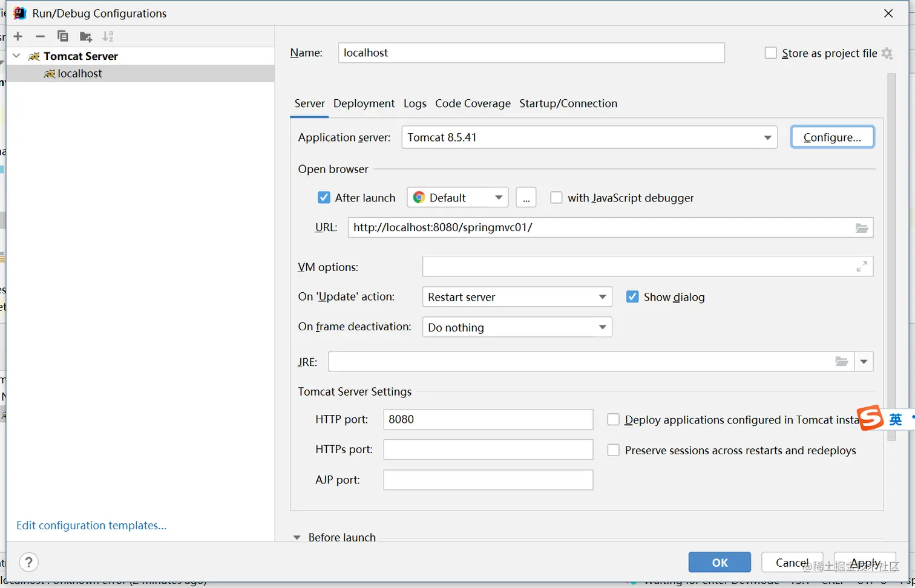Click the HTTPs port field

pyautogui.click(x=488, y=449)
